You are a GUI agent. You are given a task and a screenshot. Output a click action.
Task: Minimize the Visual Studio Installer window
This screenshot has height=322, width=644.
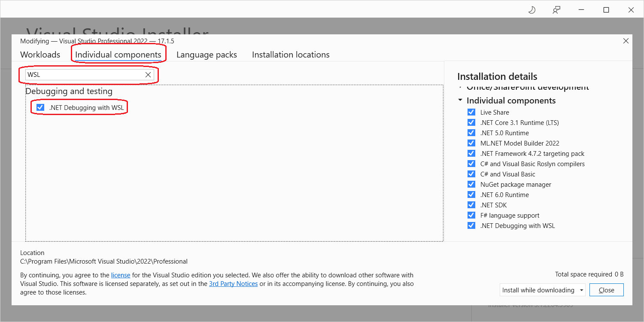click(581, 10)
